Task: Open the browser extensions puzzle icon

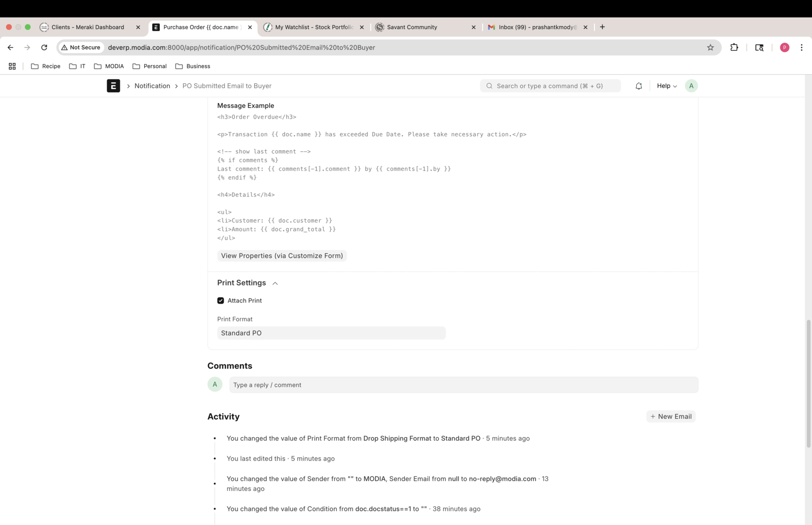Action: pyautogui.click(x=734, y=47)
